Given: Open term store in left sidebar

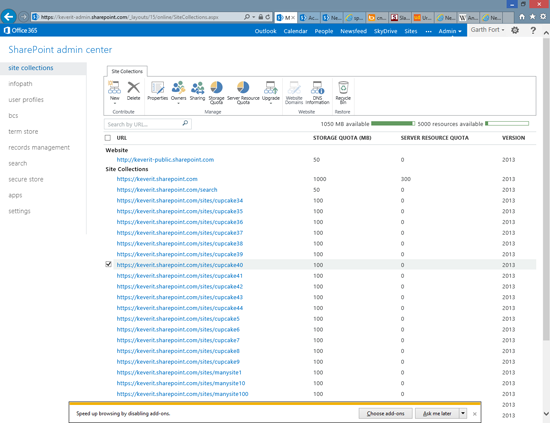Looking at the screenshot, I should (x=23, y=132).
